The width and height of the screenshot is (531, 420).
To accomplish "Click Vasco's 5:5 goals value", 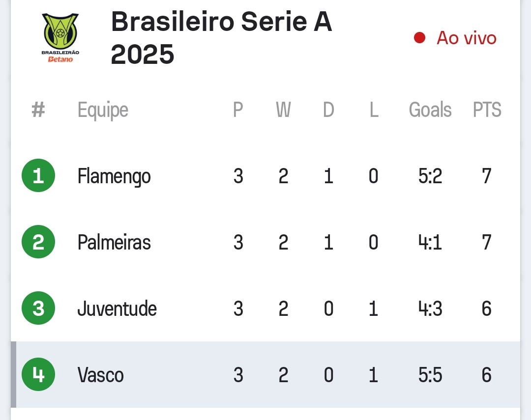I will click(430, 375).
